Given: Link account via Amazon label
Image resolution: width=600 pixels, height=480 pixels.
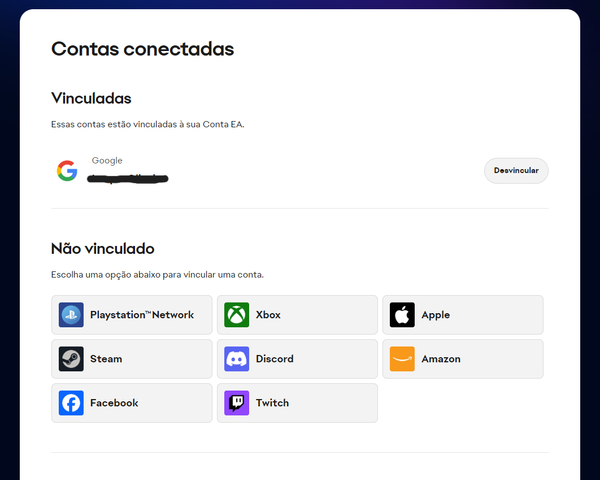Looking at the screenshot, I should pyautogui.click(x=441, y=359).
